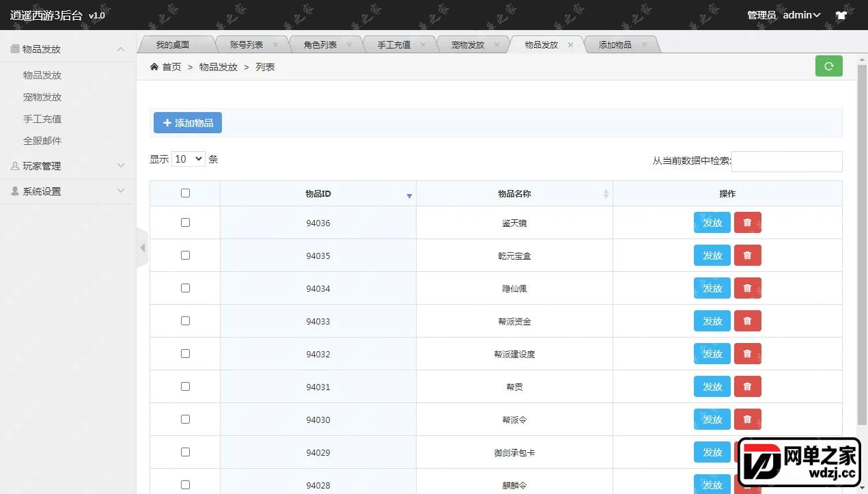Open the admin user dropdown menu
This screenshot has height=494, width=868.
802,15
